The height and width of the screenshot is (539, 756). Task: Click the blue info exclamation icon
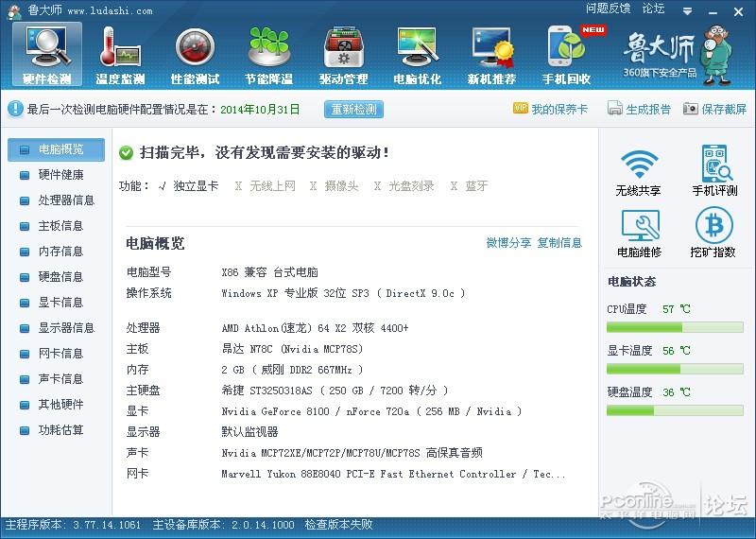click(x=15, y=109)
